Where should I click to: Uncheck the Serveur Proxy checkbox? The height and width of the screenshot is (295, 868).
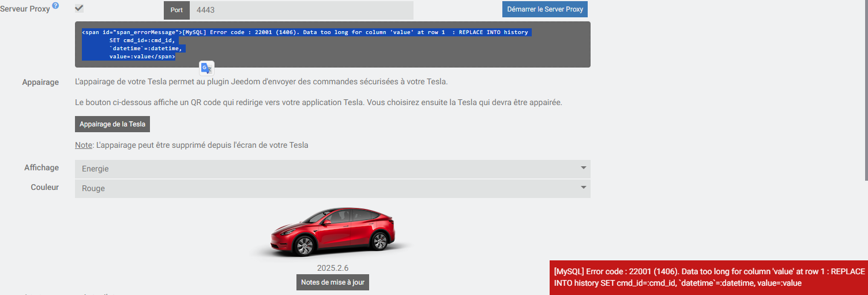80,8
